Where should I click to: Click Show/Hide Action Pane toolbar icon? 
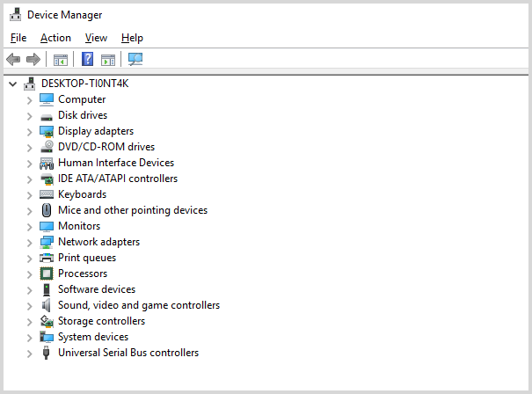[108, 60]
